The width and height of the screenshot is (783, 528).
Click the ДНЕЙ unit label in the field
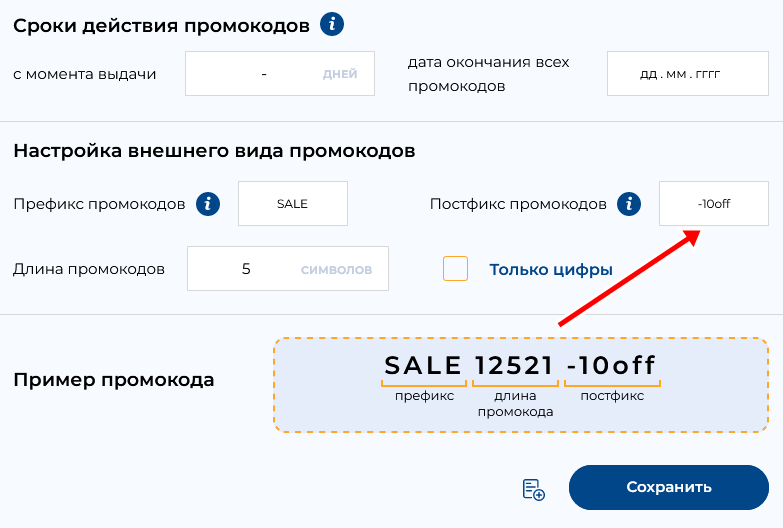click(340, 74)
